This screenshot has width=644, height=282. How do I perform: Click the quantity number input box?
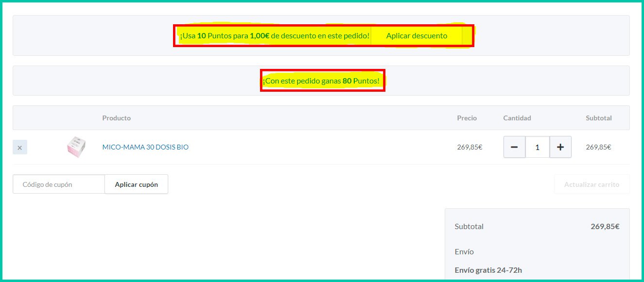(537, 147)
